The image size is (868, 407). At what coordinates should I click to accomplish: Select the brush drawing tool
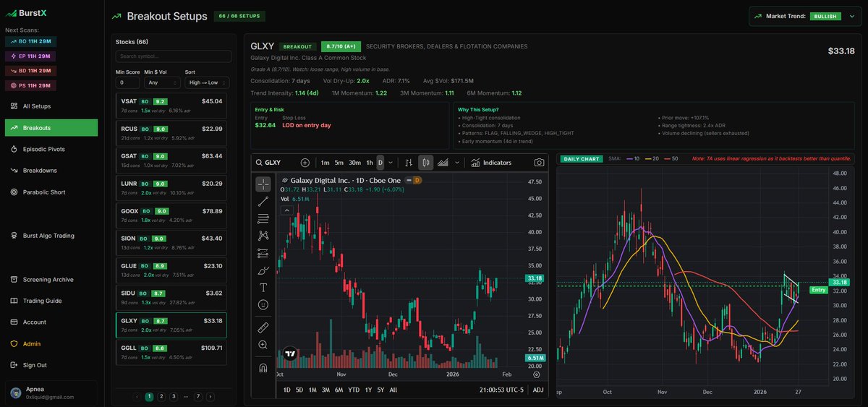pos(263,270)
